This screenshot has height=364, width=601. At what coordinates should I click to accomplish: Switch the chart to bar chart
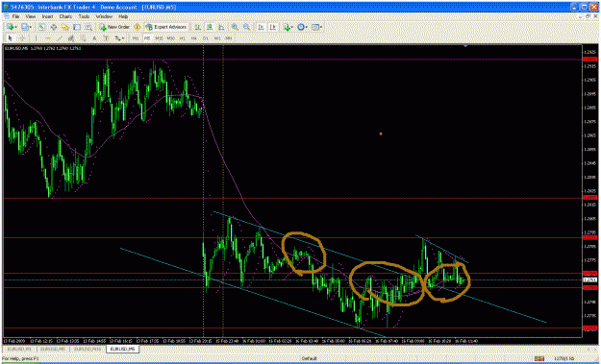(x=197, y=27)
